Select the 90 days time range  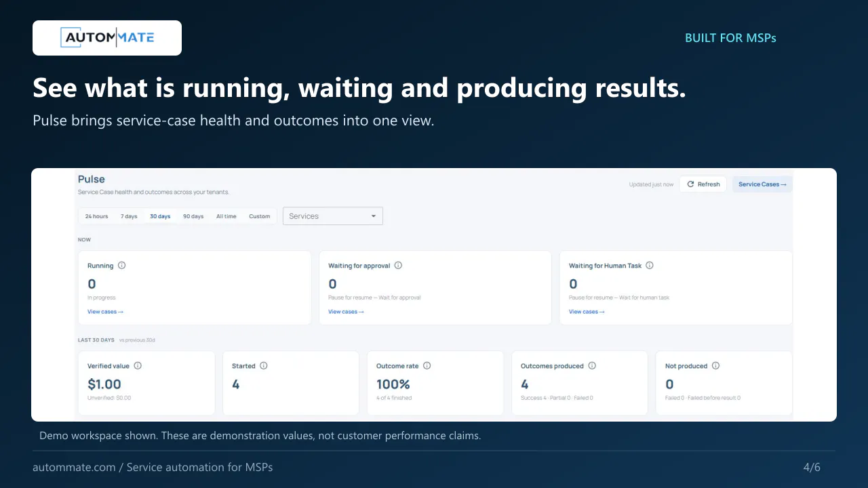[193, 216]
